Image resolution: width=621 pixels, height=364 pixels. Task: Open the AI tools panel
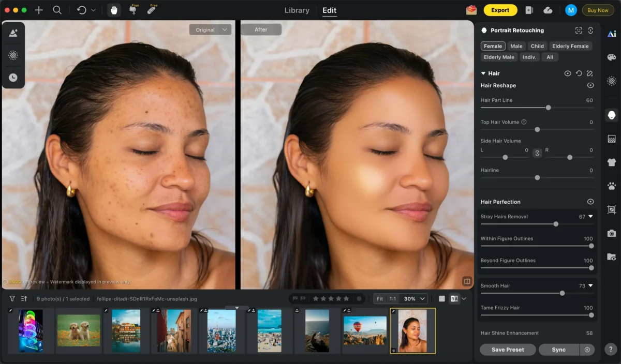tap(611, 34)
